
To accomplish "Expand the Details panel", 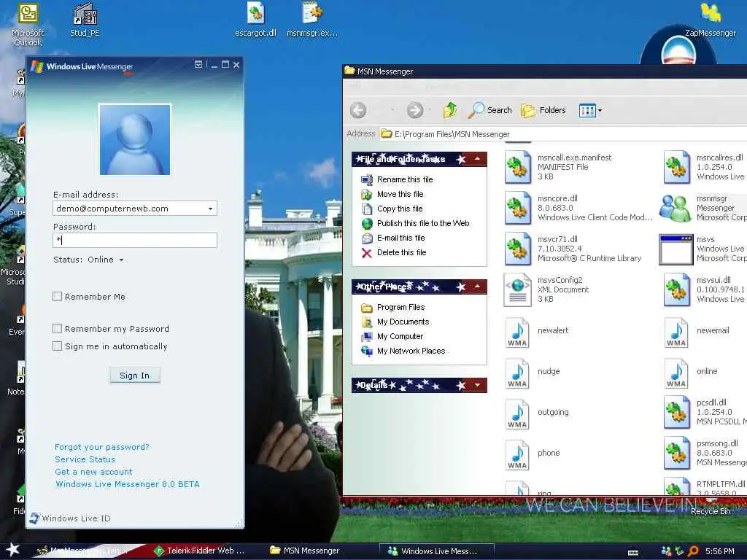I will coord(477,385).
